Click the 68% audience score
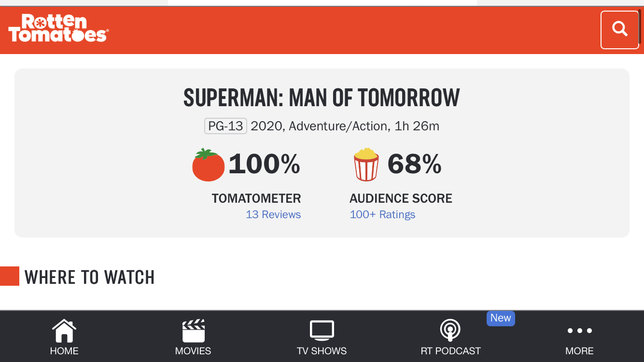Screen dimensions: 644x362 point(414,164)
